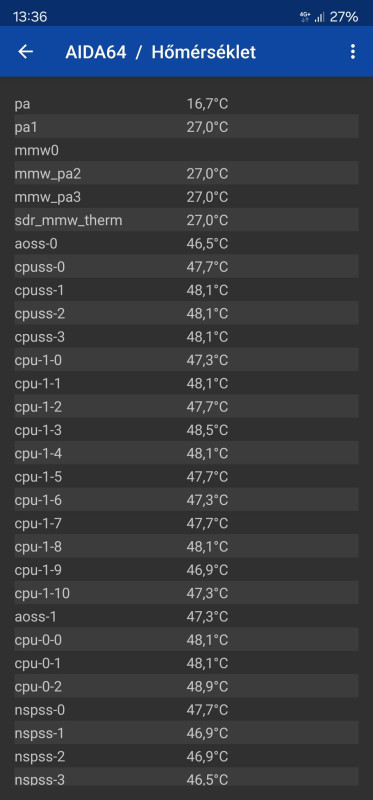Click the AIDA64 title text
This screenshot has height=800, width=373.
pyautogui.click(x=95, y=52)
